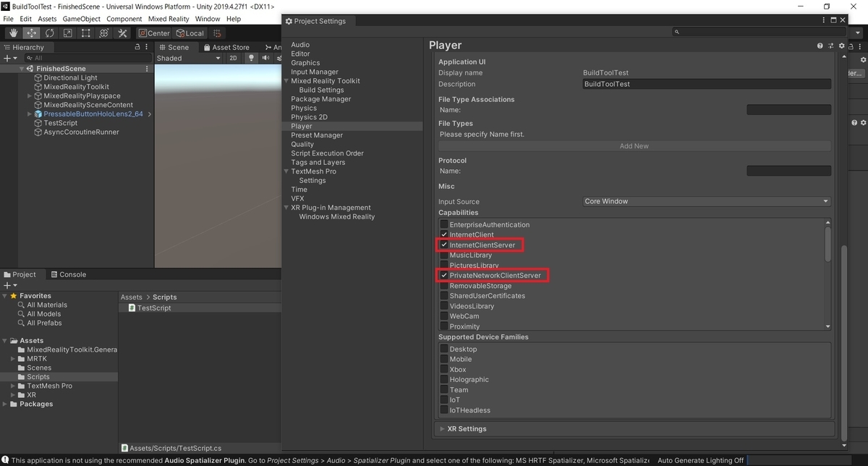Viewport: 868px width, 466px height.
Task: Select the Hand tool in toolbar
Action: tap(13, 33)
